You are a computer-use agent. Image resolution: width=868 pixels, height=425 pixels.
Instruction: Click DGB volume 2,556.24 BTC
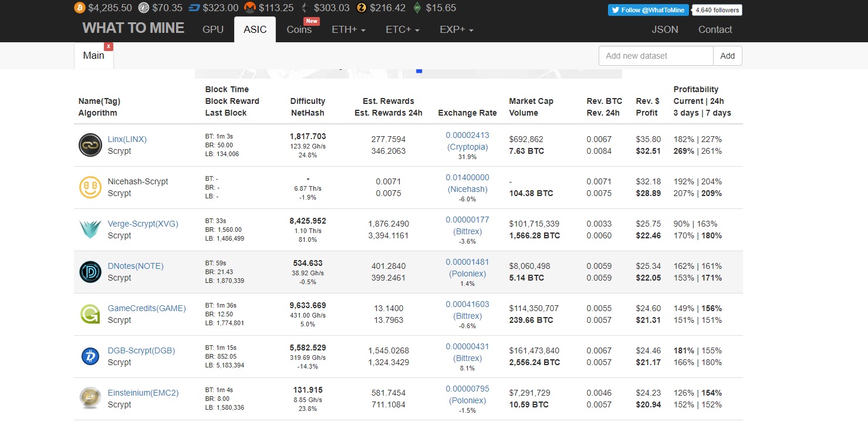tap(535, 362)
